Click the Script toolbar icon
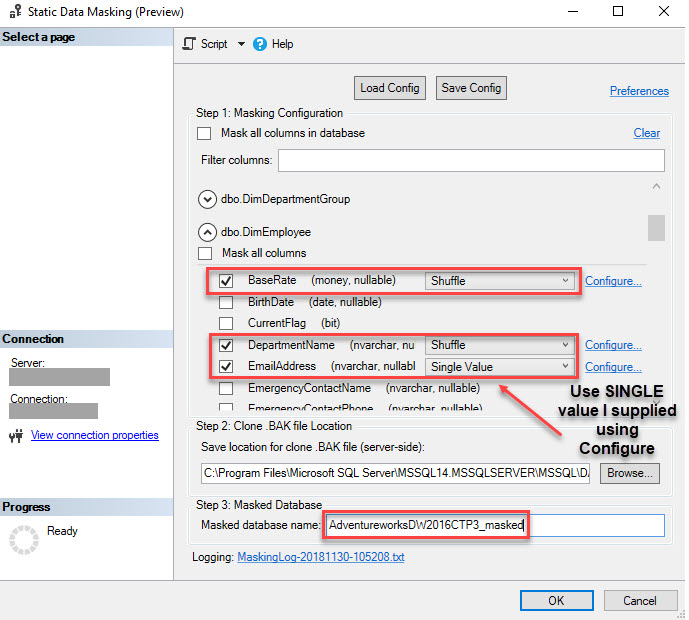The image size is (689, 620). [189, 44]
